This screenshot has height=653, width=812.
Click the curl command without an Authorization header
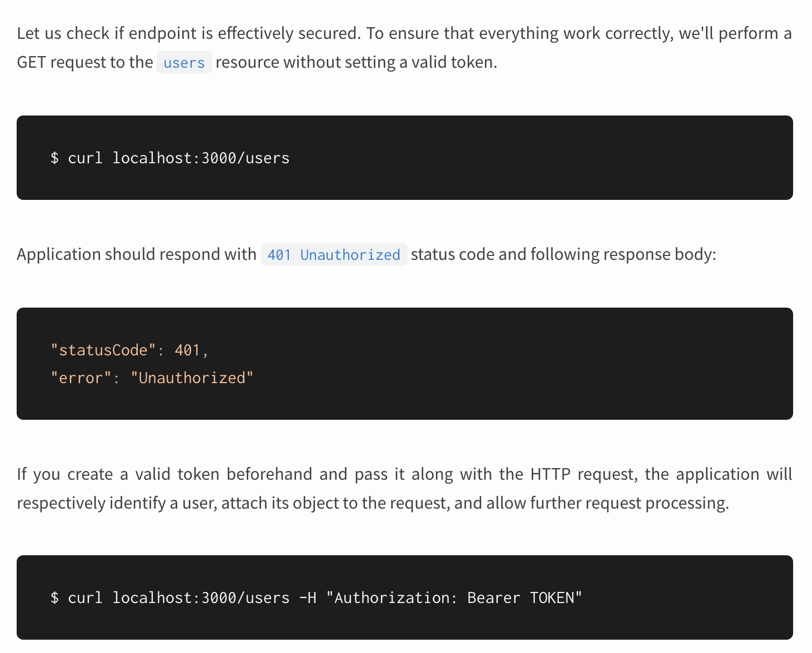point(170,158)
